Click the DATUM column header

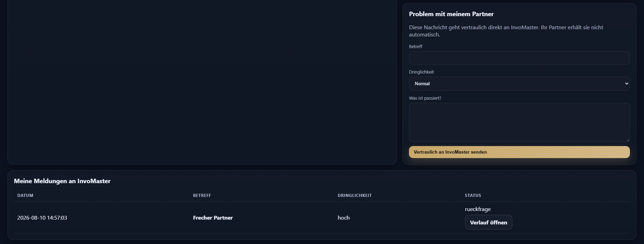(x=25, y=195)
